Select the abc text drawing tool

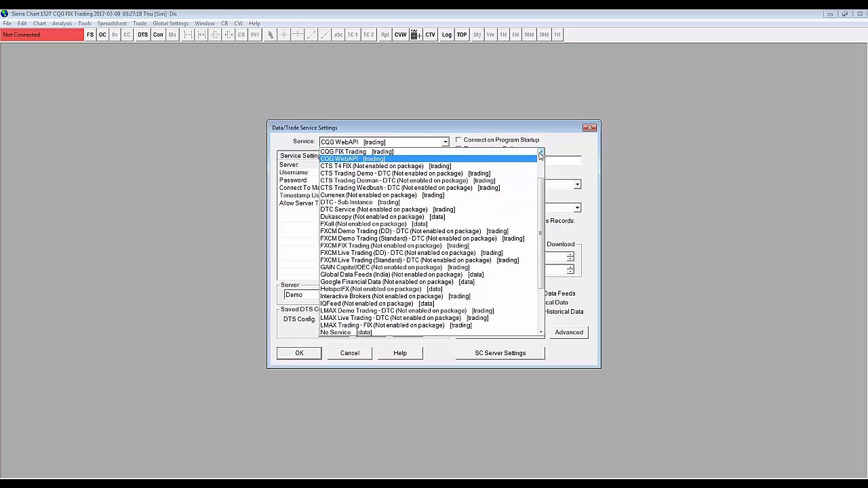coord(338,35)
